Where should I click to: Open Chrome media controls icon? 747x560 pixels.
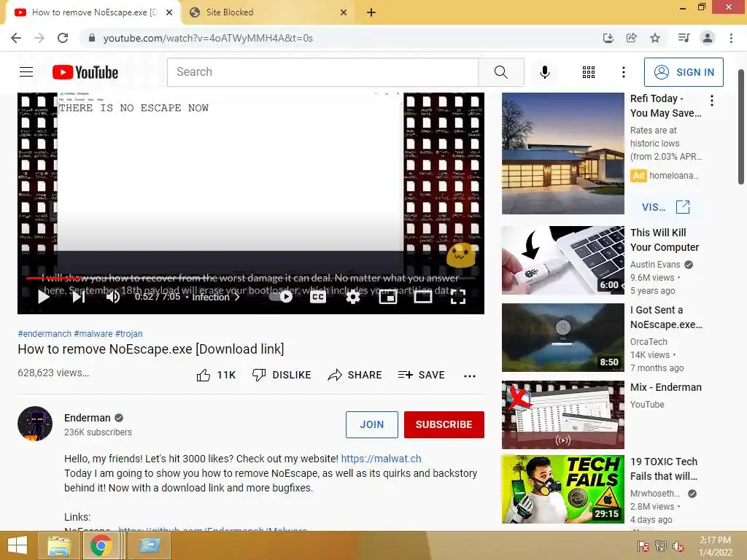pos(684,38)
